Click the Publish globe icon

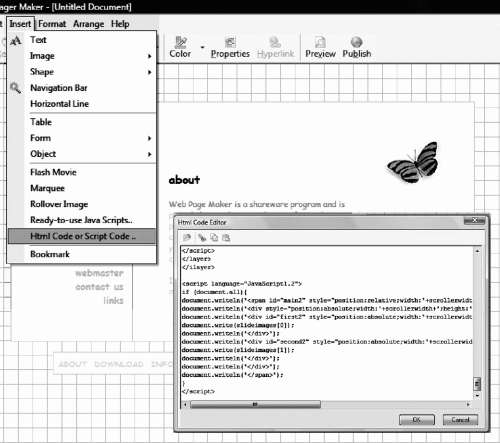click(x=357, y=42)
